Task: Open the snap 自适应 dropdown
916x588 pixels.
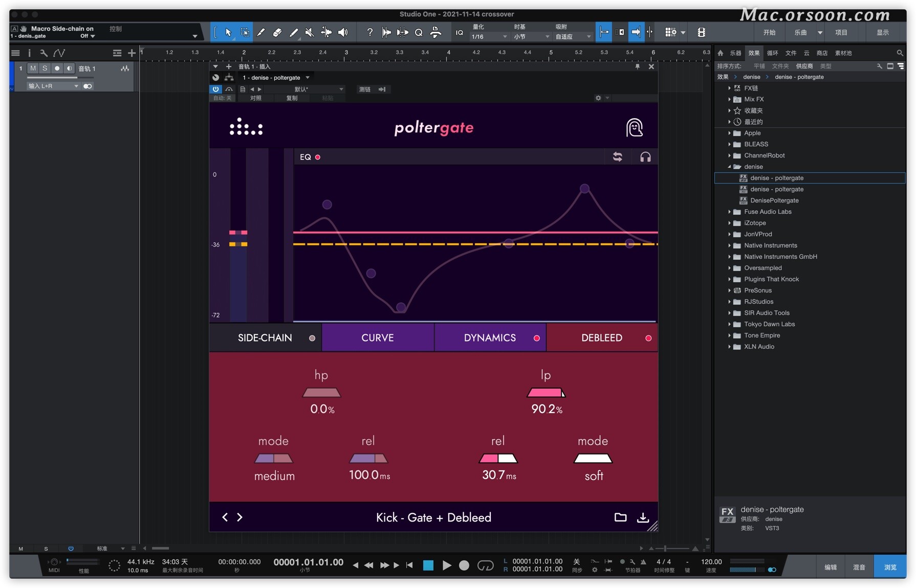Action: coord(573,36)
